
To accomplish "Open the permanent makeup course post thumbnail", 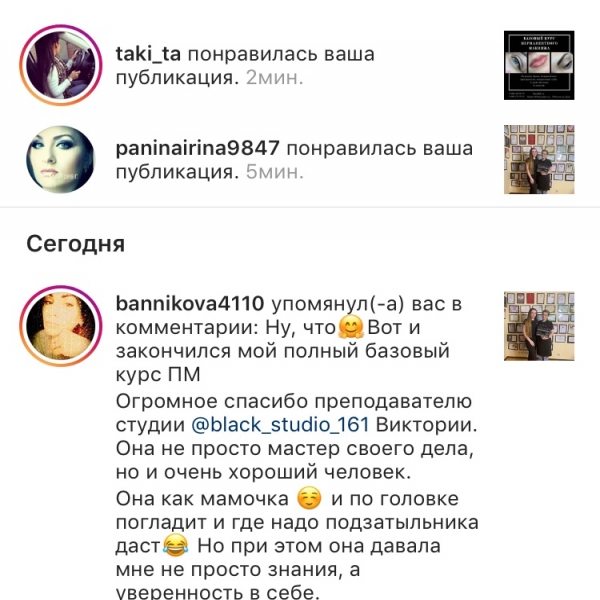I will (539, 65).
